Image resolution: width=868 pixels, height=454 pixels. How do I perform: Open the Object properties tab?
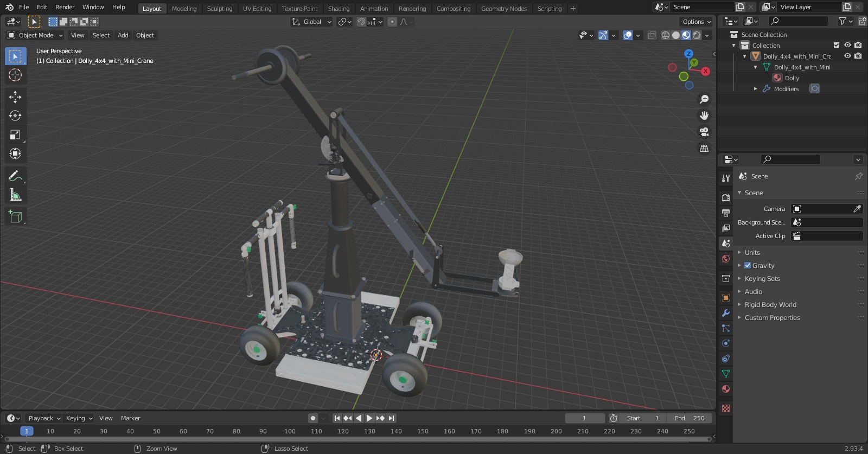tap(726, 298)
